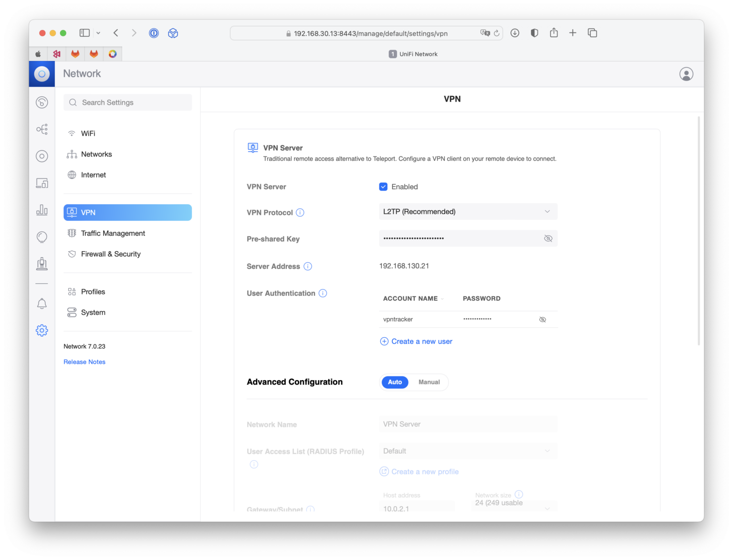Open the Clients sidebar icon
This screenshot has height=560, width=733.
click(x=42, y=183)
